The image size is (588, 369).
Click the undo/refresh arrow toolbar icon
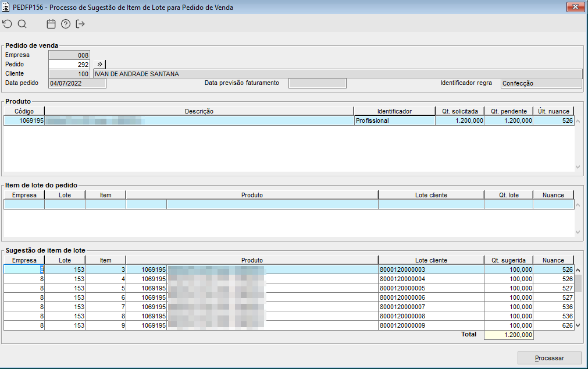pos(7,24)
